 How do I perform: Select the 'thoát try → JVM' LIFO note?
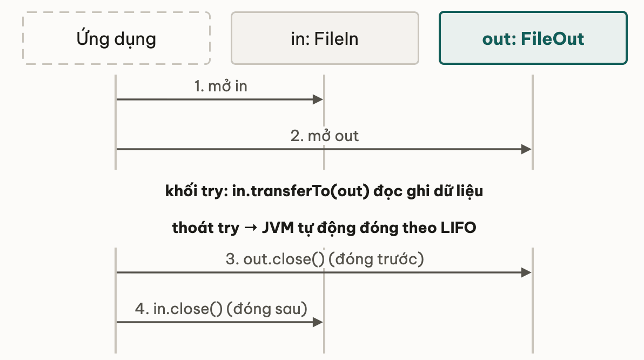pos(324,228)
